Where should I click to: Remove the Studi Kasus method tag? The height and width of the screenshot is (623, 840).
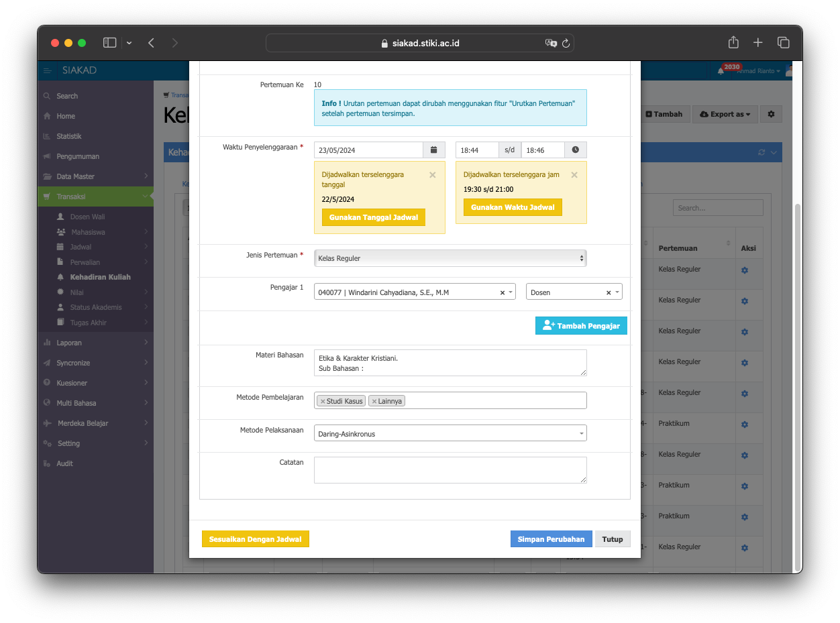click(323, 401)
